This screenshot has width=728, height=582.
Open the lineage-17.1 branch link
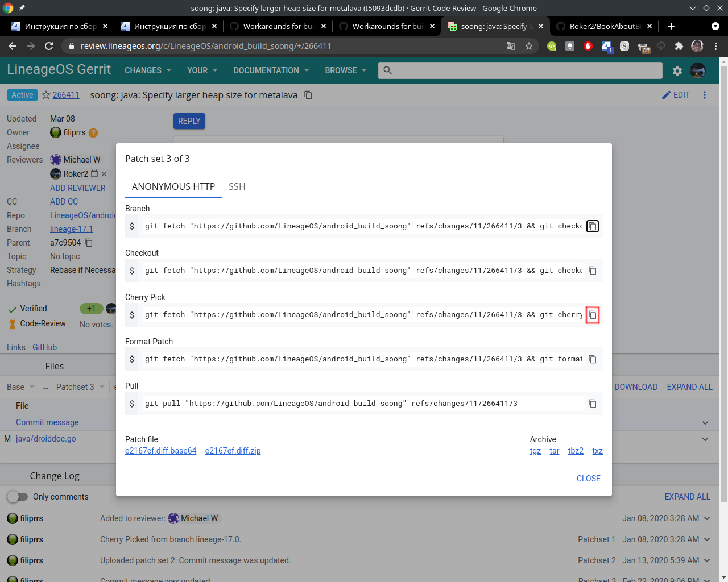(72, 229)
